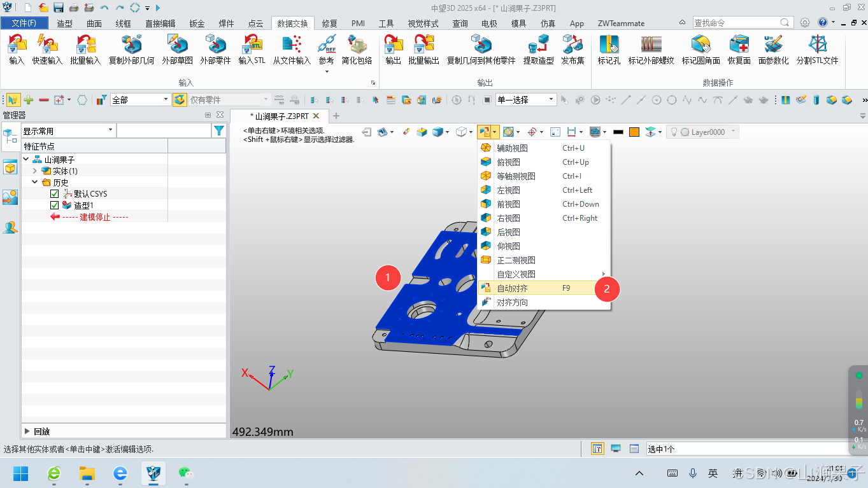
Task: Click the 输入STL icon
Action: (x=252, y=45)
